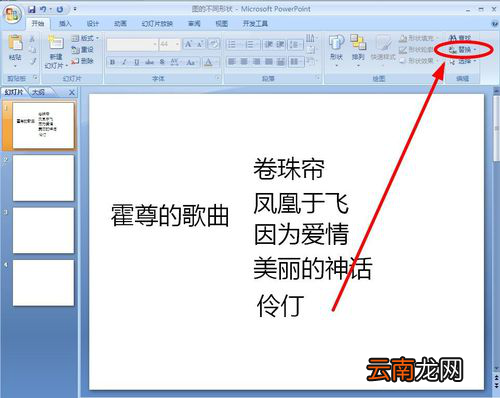Click the Paste clipboard icon
This screenshot has width=500, height=398.
tap(15, 43)
